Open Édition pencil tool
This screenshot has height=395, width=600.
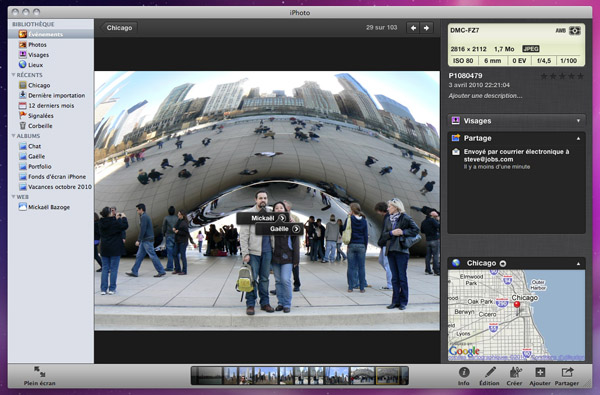click(x=489, y=376)
